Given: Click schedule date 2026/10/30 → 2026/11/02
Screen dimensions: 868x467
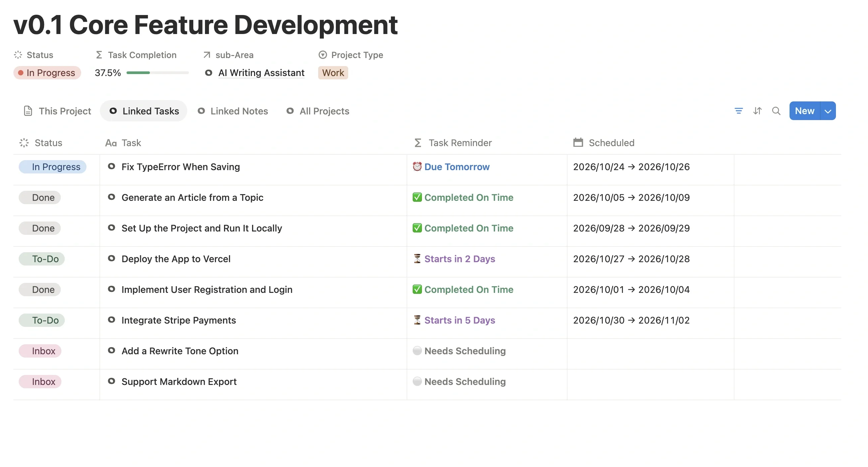Looking at the screenshot, I should pyautogui.click(x=631, y=320).
